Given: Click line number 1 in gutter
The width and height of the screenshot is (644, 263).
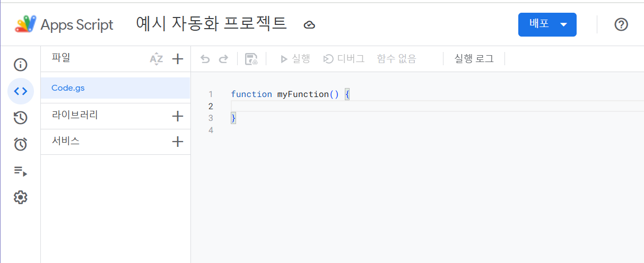Looking at the screenshot, I should coord(211,94).
